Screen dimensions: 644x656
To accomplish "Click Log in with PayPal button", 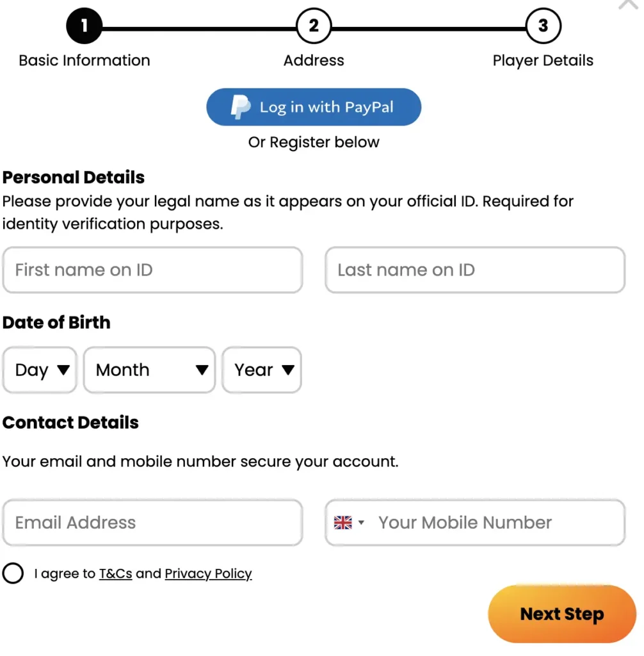I will (314, 107).
